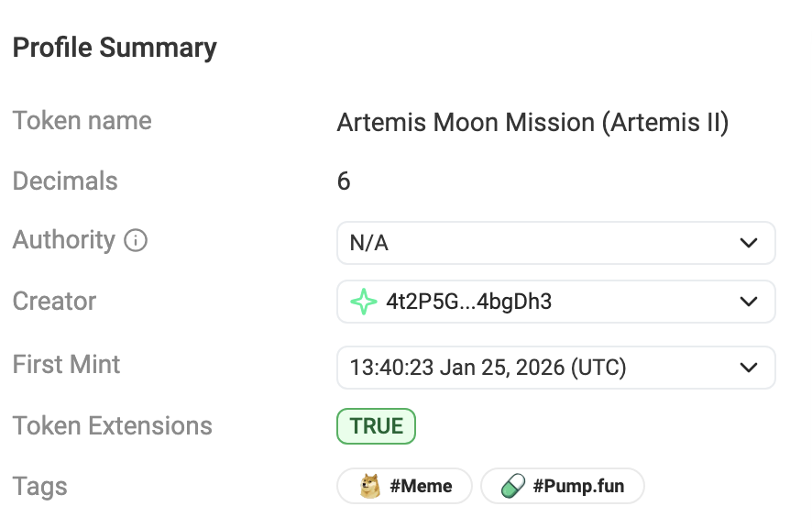The image size is (812, 528).
Task: Click the Profile Summary heading
Action: pyautogui.click(x=115, y=48)
